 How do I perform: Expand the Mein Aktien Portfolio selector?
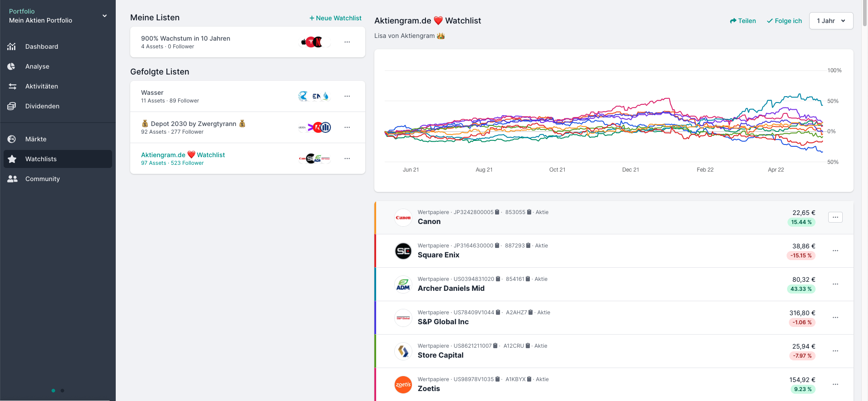coord(58,16)
